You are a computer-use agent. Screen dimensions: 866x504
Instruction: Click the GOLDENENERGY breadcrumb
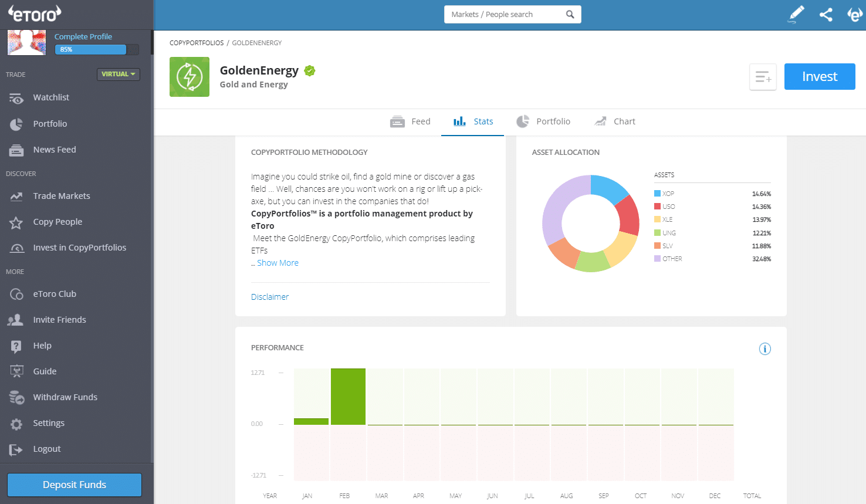[x=257, y=43]
